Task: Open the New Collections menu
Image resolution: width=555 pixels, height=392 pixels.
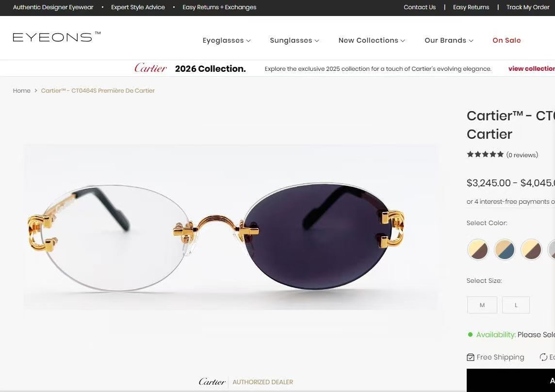Action: 372,40
